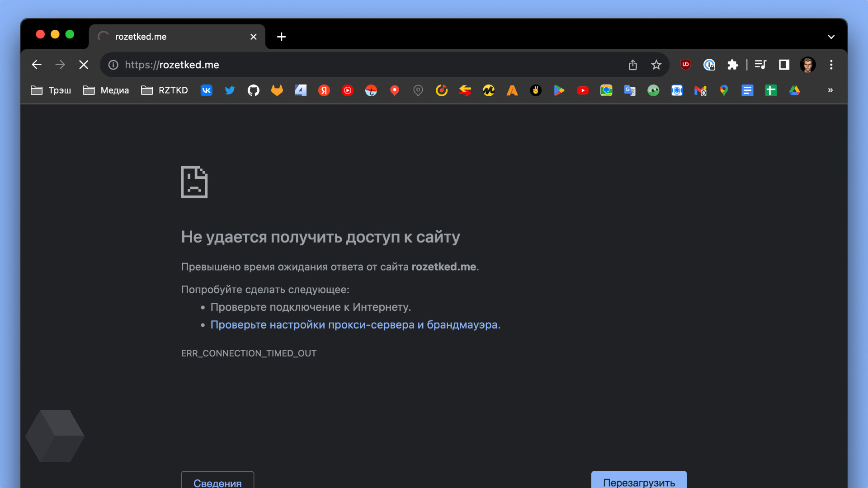Open the browser three-dot menu
The image size is (868, 488).
click(x=831, y=65)
